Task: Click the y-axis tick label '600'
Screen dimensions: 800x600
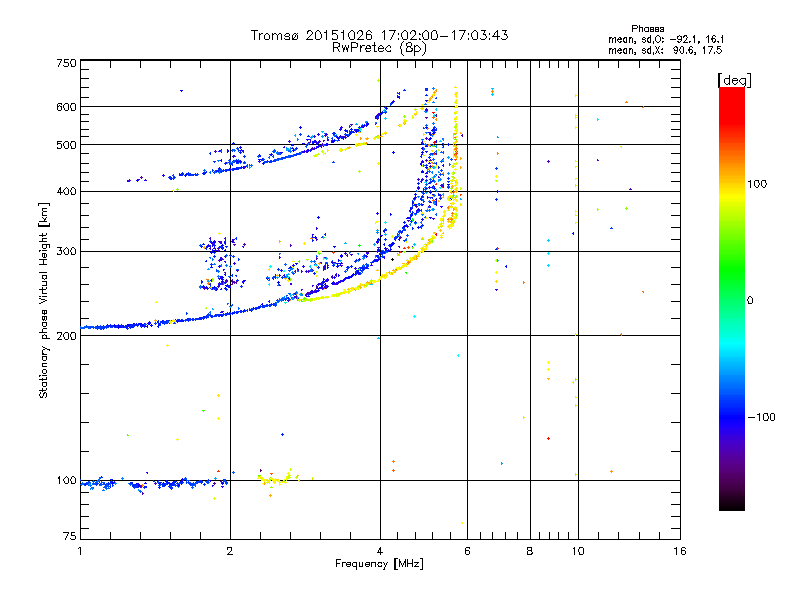Action: pyautogui.click(x=66, y=107)
